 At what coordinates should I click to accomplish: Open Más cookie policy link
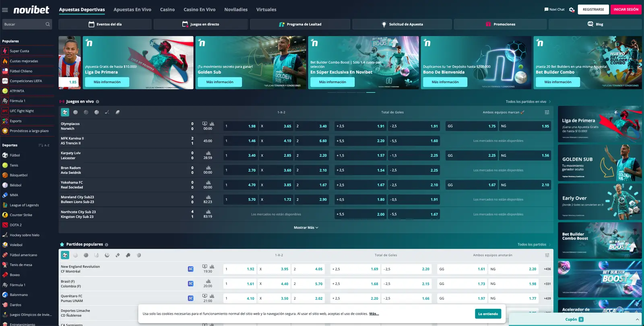tap(374, 314)
